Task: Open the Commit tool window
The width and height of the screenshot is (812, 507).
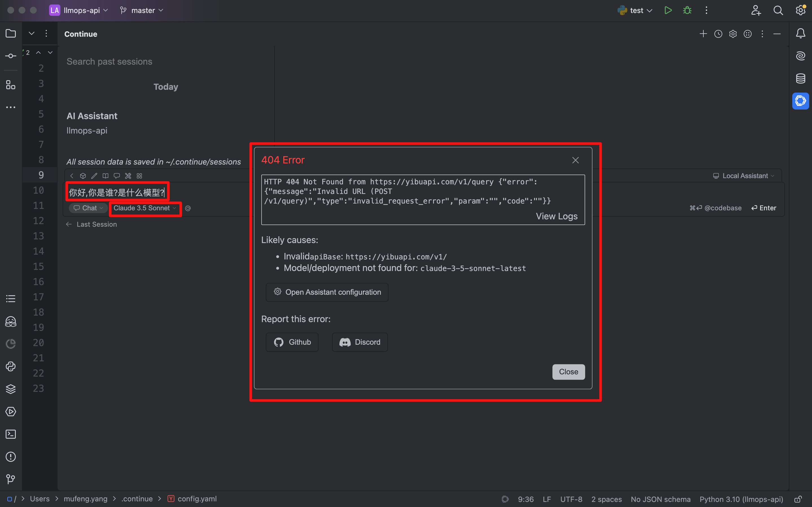Action: tap(10, 56)
